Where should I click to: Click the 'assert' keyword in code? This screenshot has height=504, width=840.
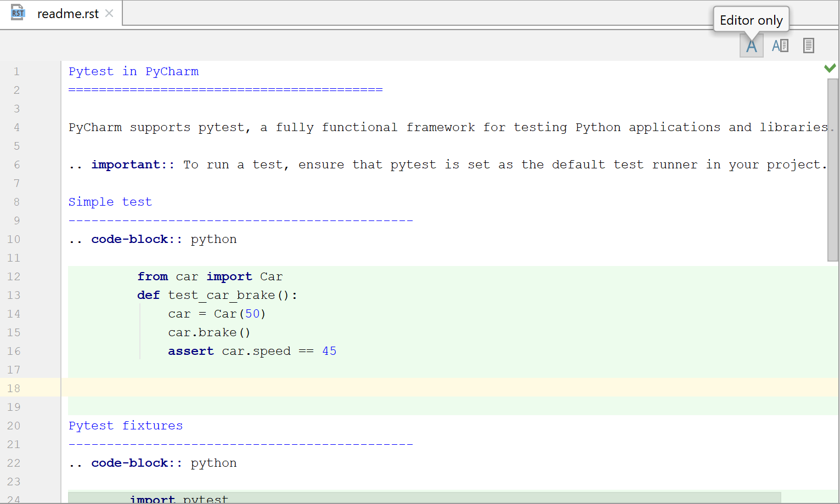click(190, 351)
